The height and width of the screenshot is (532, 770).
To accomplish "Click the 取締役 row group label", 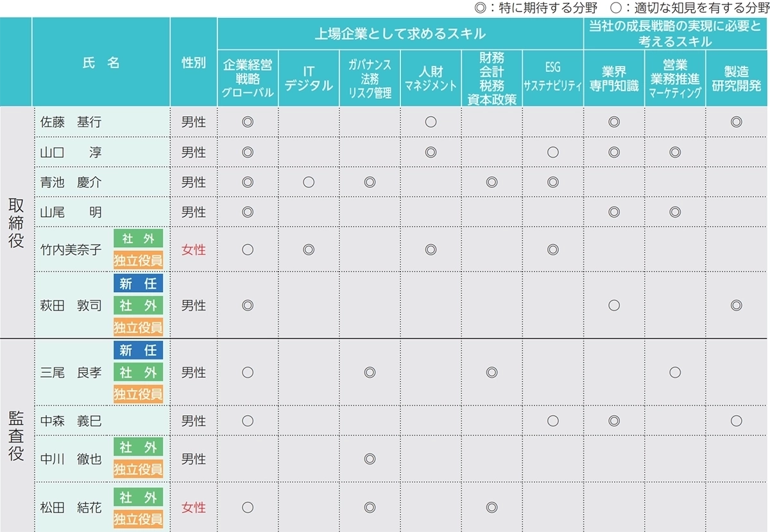I will pos(16,222).
